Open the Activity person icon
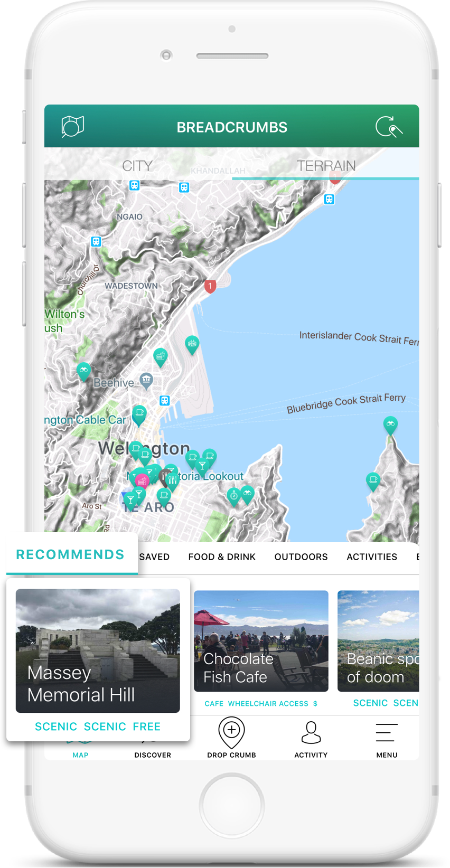 tap(311, 732)
